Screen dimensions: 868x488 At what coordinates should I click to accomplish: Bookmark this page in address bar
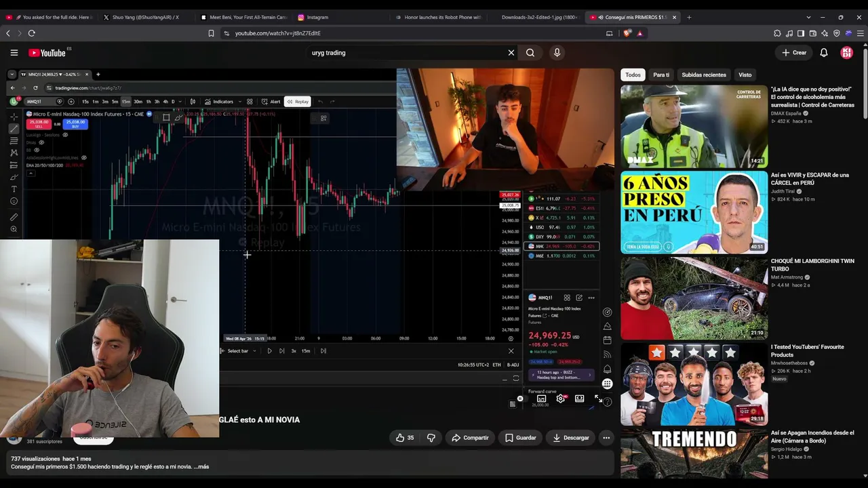pos(211,33)
